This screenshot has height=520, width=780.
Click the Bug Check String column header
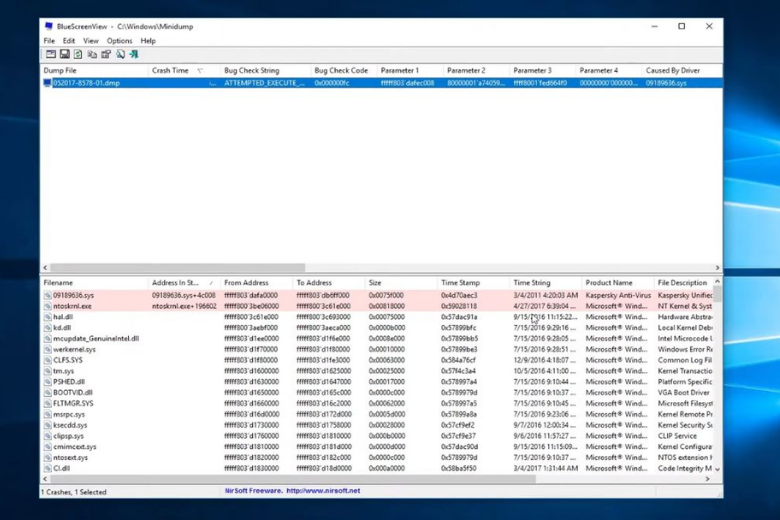[x=265, y=71]
